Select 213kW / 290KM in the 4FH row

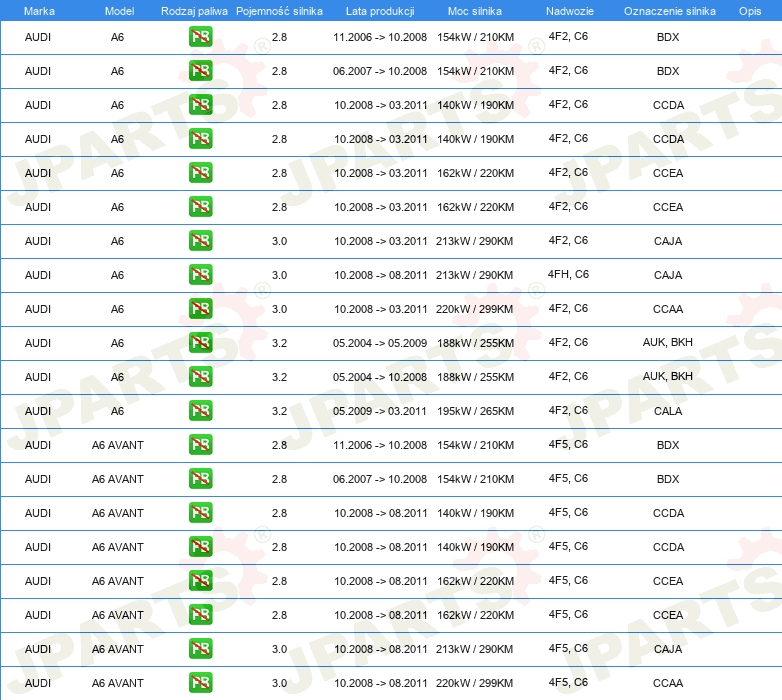pyautogui.click(x=474, y=275)
